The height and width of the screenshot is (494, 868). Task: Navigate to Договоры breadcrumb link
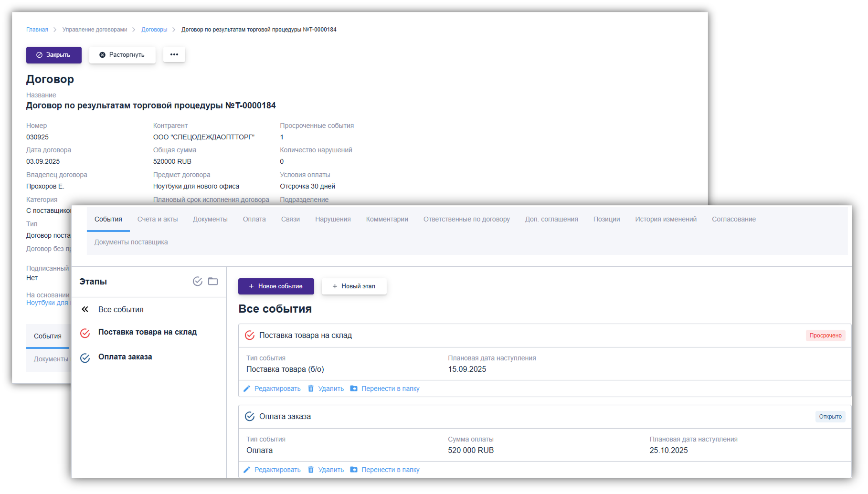point(154,30)
